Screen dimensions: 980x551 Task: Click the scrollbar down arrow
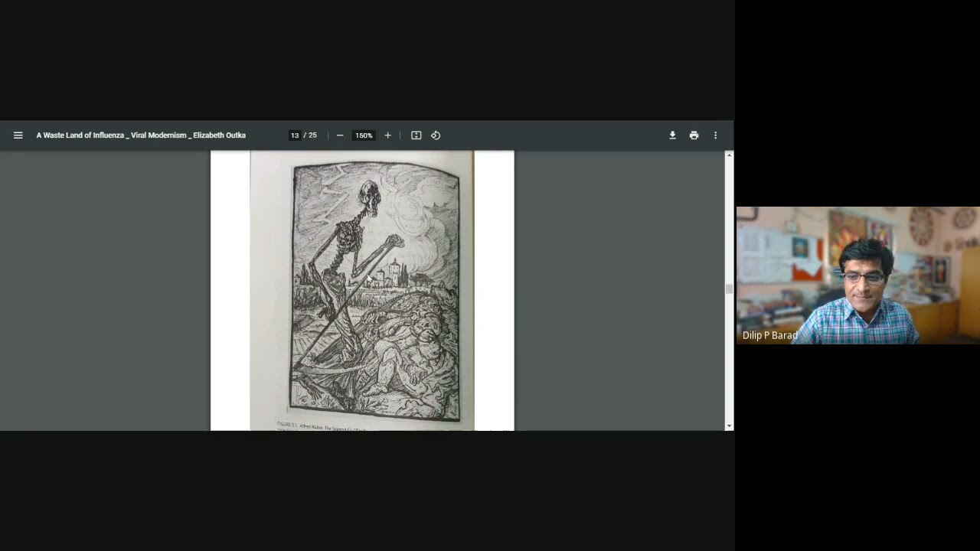click(729, 425)
